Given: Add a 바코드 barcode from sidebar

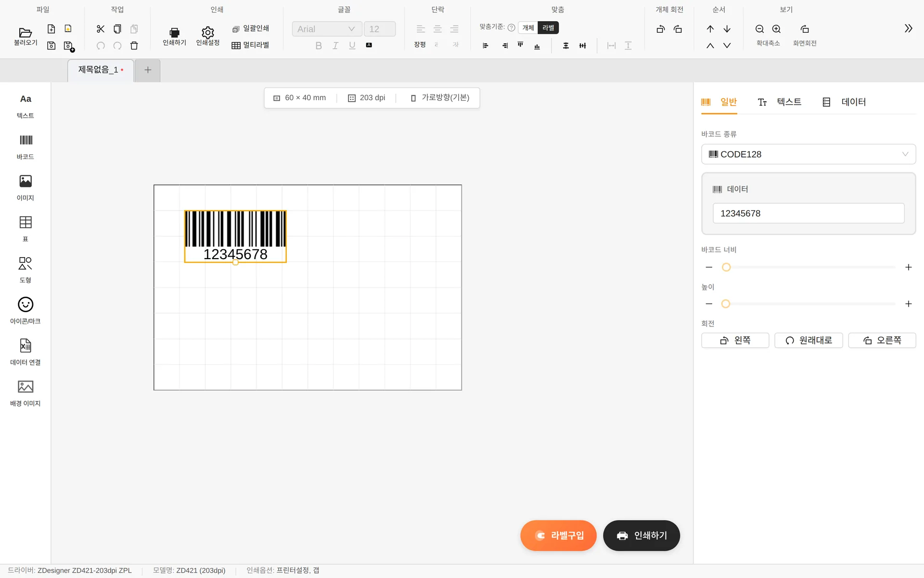Looking at the screenshot, I should point(26,147).
